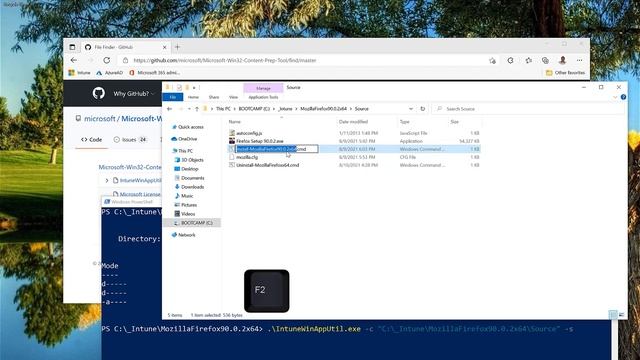Viewport: 640px width, 360px height.
Task: Open the microsoft owner link on GitHub
Action: click(100, 118)
